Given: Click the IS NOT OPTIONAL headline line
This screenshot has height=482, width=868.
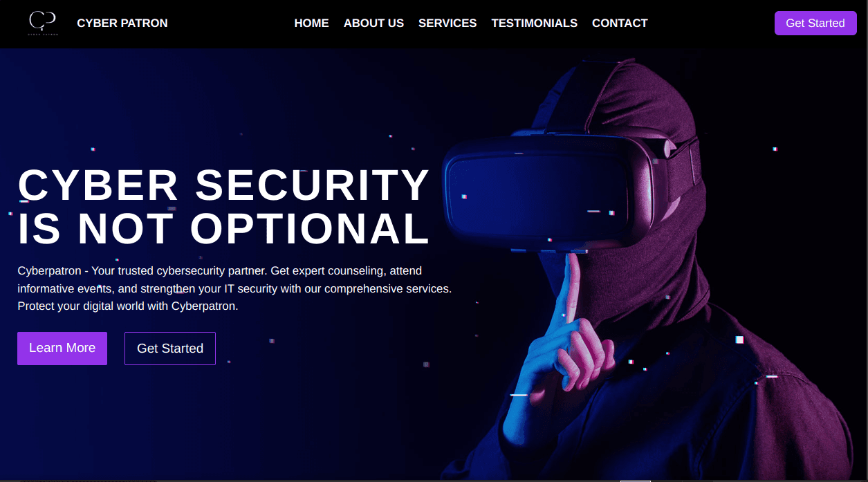Looking at the screenshot, I should click(x=224, y=228).
